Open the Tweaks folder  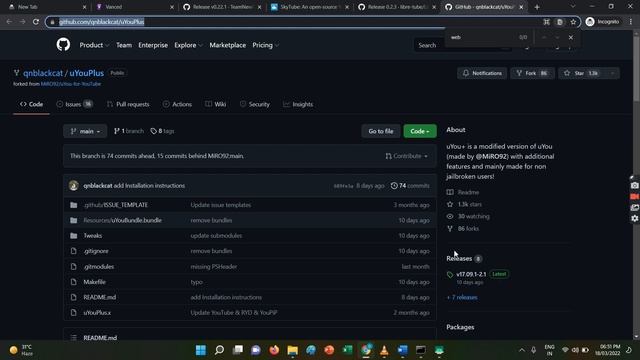coord(93,236)
